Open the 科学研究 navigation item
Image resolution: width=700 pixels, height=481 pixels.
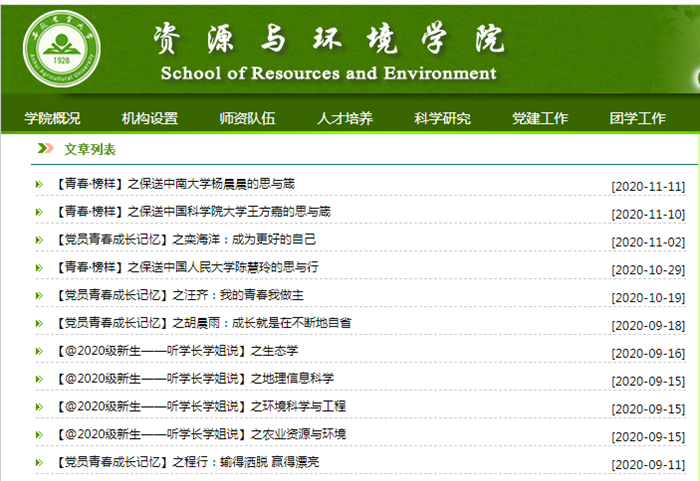tap(442, 118)
